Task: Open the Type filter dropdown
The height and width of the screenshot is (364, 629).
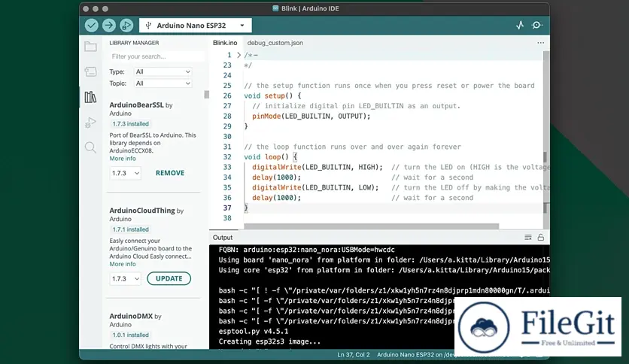Action: 163,71
